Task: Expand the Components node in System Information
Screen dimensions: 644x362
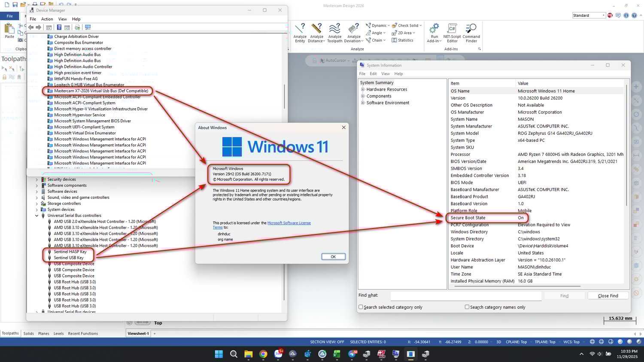Action: click(x=363, y=96)
